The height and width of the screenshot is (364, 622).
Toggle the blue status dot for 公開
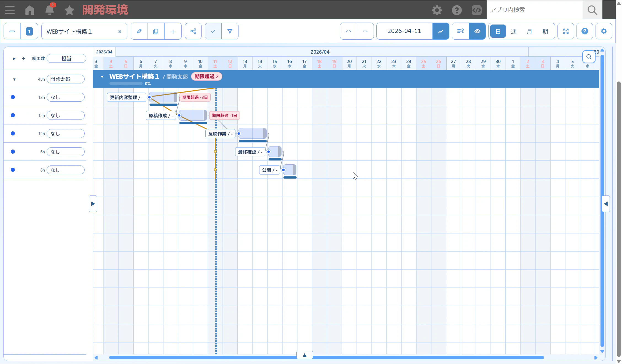(x=13, y=170)
